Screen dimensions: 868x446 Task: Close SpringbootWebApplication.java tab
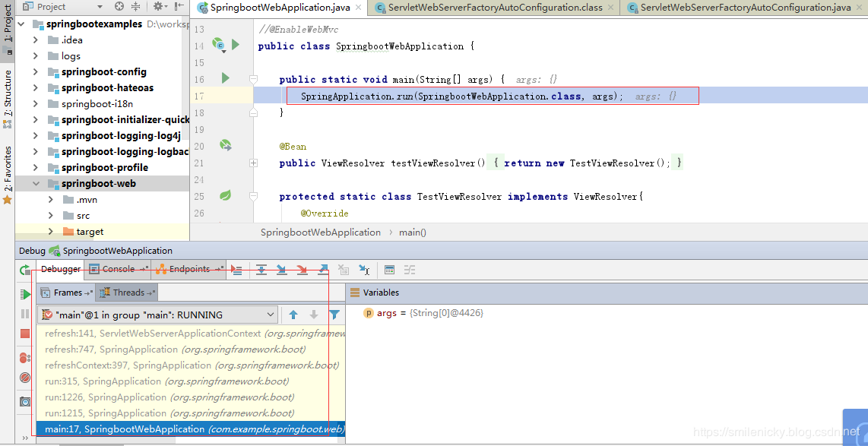coord(358,8)
